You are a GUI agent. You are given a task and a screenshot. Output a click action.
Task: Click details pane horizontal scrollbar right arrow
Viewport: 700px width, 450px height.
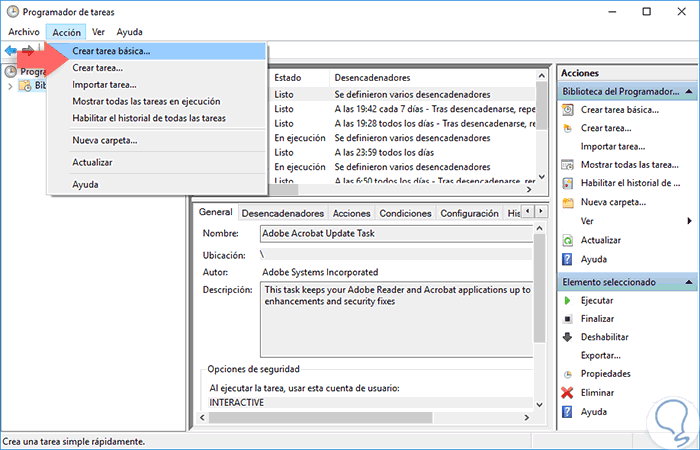[527, 418]
